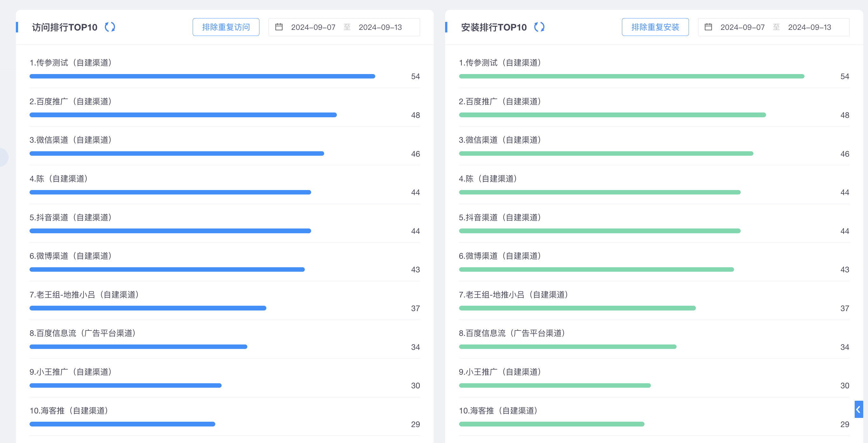868x443 pixels.
Task: Click visit bar for 3.微信渠道
Action: click(x=177, y=153)
